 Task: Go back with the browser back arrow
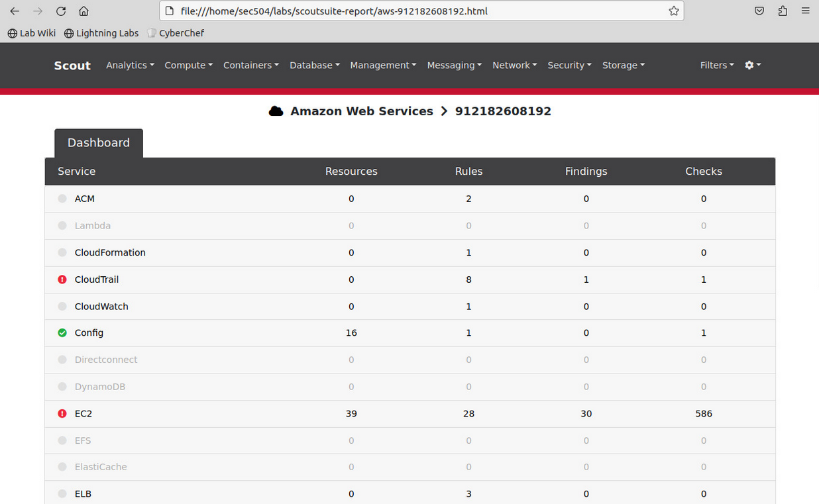click(x=15, y=11)
